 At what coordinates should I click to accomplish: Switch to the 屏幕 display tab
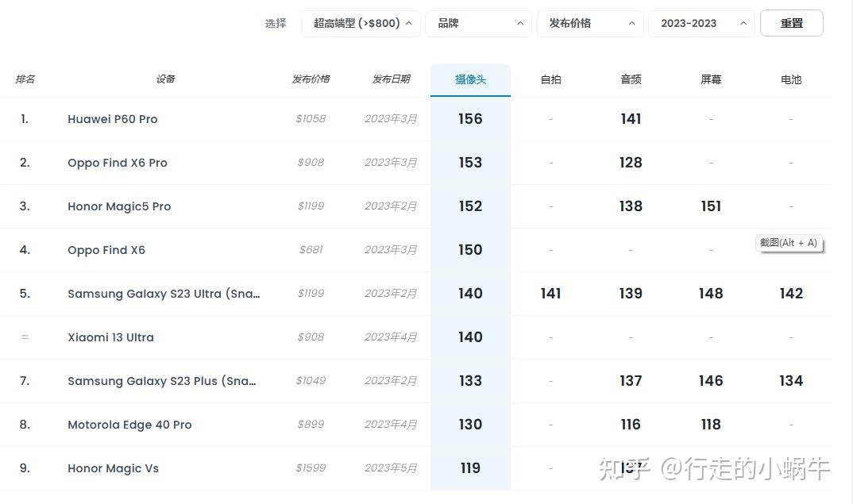(x=711, y=79)
